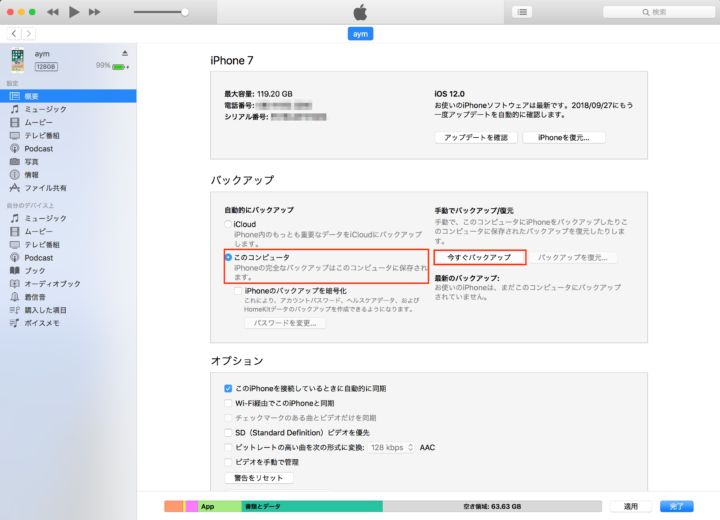The height and width of the screenshot is (520, 720).
Task: Open the 128 kbps bitrate dropdown
Action: [x=392, y=447]
